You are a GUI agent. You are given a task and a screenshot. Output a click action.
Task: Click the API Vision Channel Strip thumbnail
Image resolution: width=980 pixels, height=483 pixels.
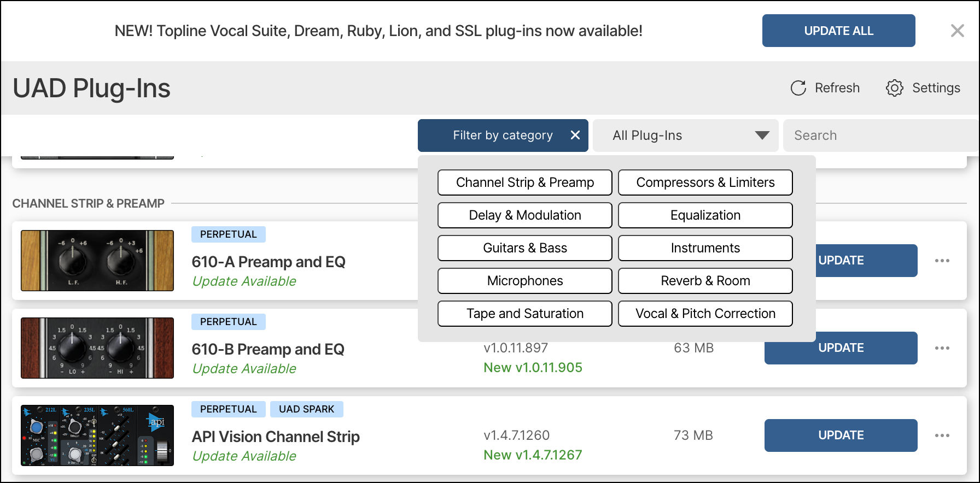[97, 435]
